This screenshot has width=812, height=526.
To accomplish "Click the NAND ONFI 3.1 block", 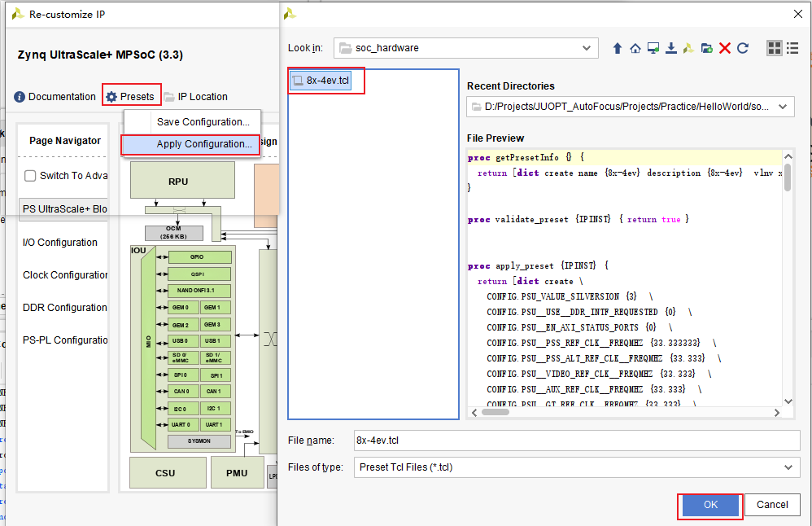I will 199,291.
